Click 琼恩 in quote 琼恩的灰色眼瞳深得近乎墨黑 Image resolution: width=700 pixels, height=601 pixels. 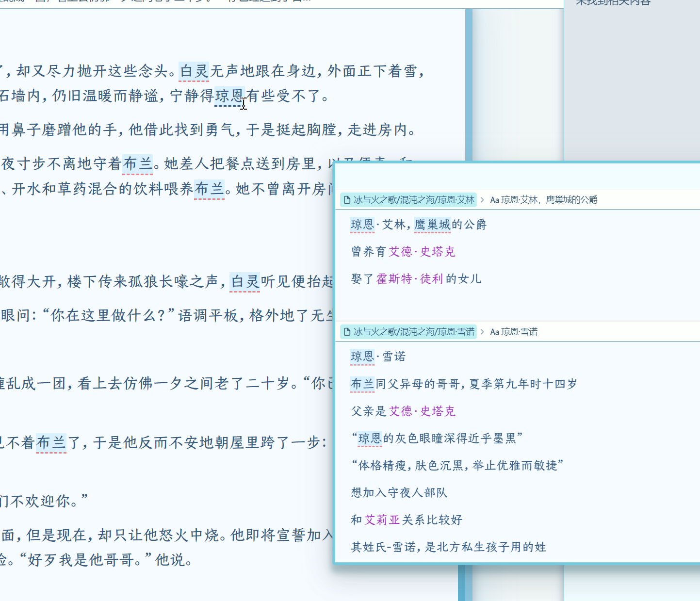pos(370,439)
